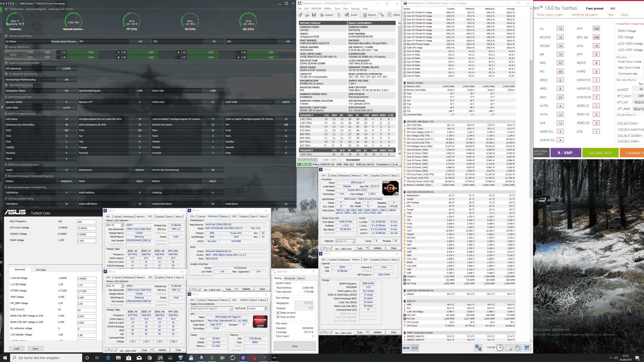This screenshot has width=644, height=362.
Task: Click the Temperatur gauge in Ryzen Master
Action: (x=15, y=21)
